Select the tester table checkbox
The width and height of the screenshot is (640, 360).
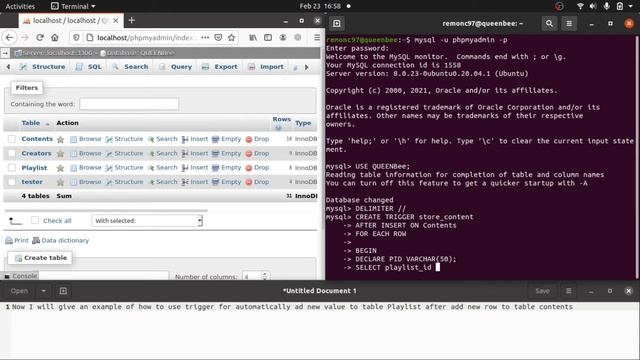point(12,182)
